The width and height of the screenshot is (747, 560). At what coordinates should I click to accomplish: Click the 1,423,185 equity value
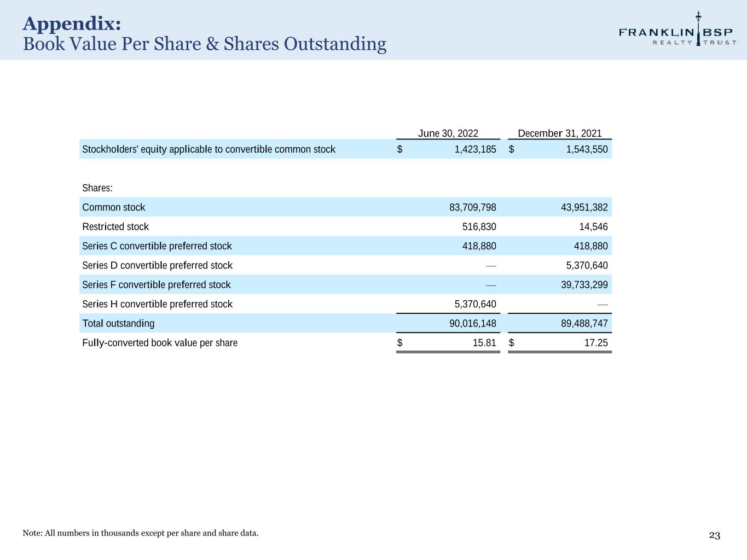475,149
